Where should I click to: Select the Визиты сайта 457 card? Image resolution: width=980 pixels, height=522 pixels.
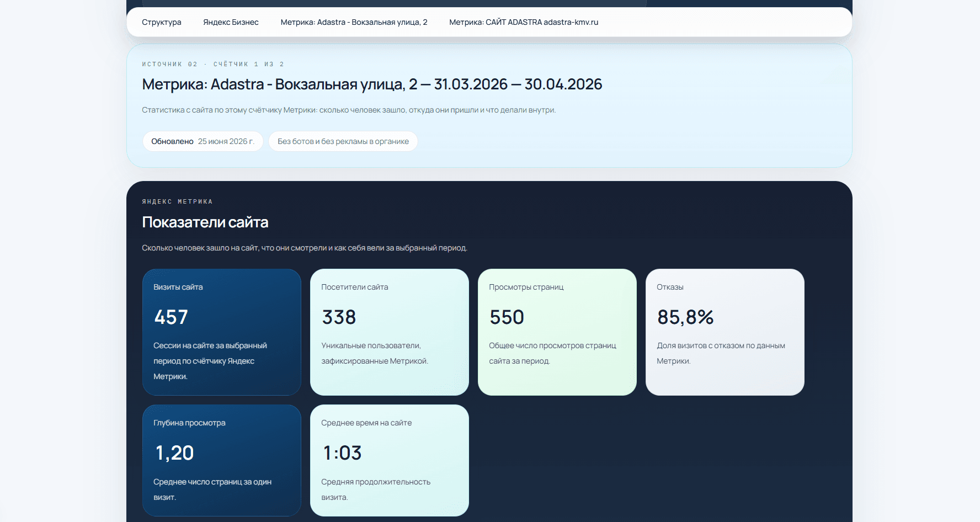pyautogui.click(x=222, y=332)
